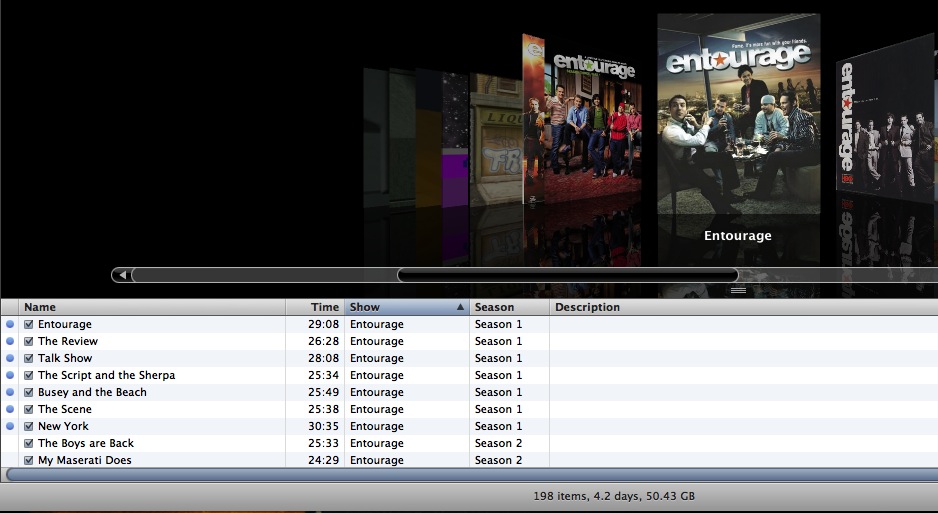Screen dimensions: 938x513
Task: Click the 30:35 time value
Action: [x=324, y=426]
